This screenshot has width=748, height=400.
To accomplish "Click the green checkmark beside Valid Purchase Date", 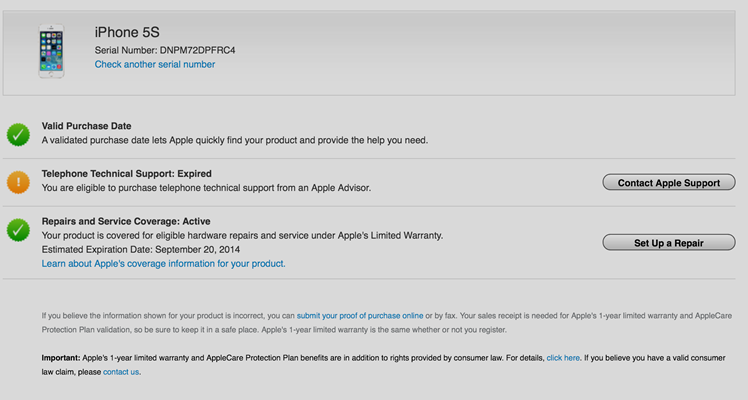I will (x=18, y=134).
